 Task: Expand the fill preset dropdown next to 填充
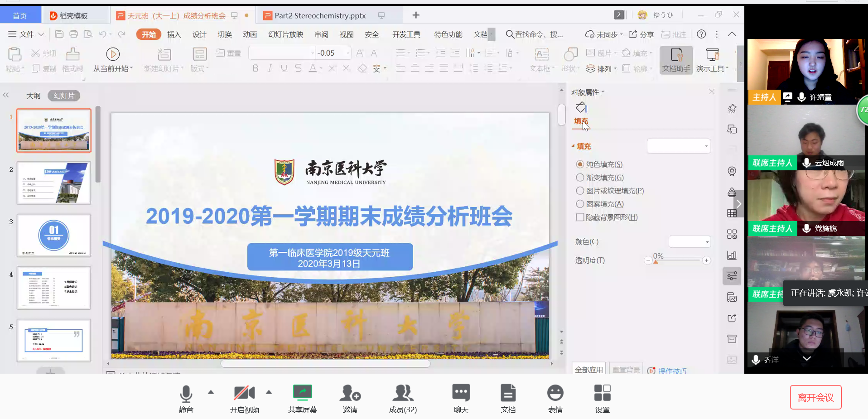pos(679,146)
